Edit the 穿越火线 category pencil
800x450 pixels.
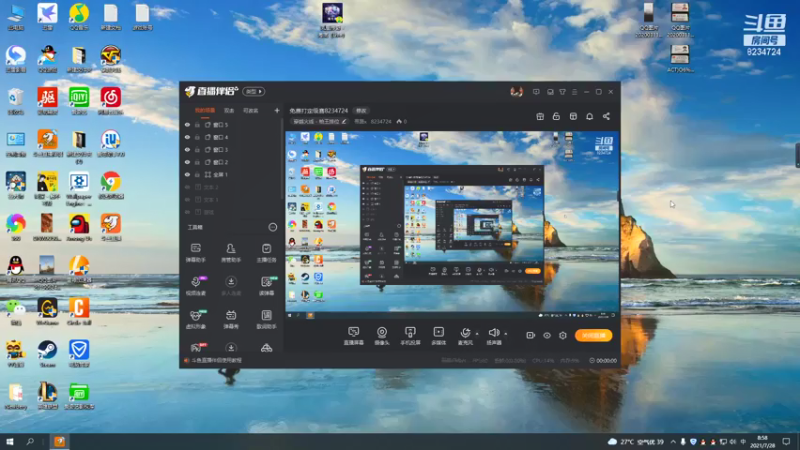(344, 121)
